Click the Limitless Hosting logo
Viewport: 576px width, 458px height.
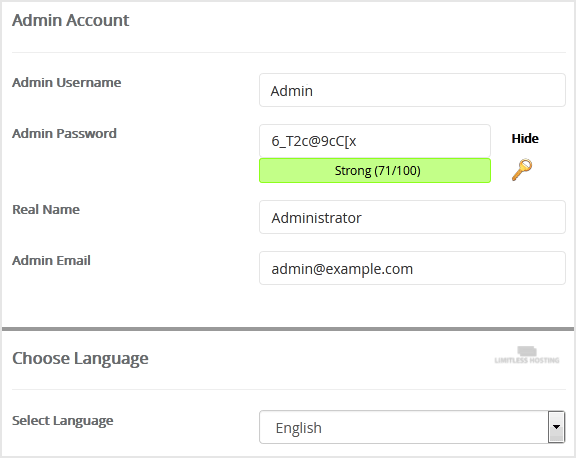527,355
